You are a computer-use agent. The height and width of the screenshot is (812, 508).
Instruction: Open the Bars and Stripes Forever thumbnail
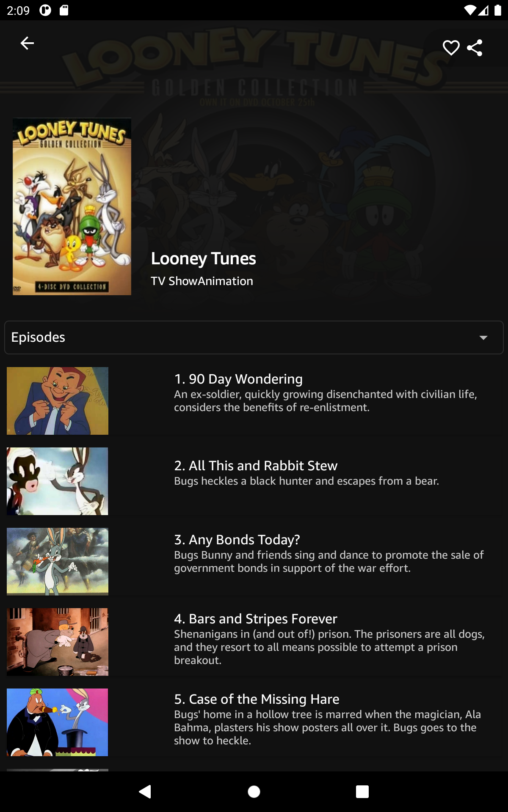tap(58, 642)
